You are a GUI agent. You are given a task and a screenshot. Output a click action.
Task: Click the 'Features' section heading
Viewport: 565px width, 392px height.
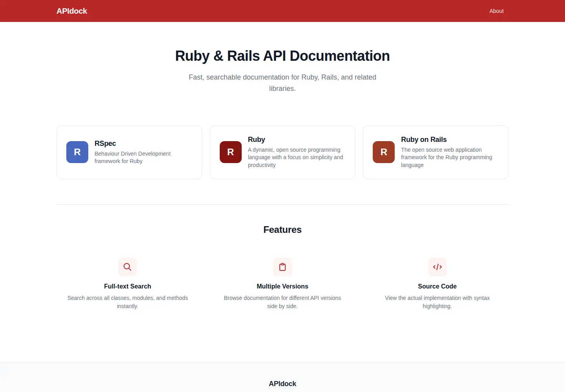tap(282, 230)
